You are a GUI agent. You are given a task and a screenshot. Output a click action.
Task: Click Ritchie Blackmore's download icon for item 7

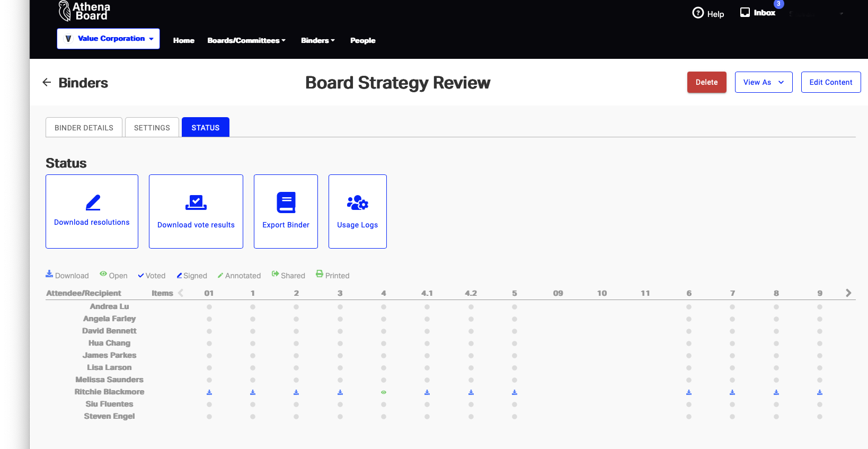[x=732, y=392]
